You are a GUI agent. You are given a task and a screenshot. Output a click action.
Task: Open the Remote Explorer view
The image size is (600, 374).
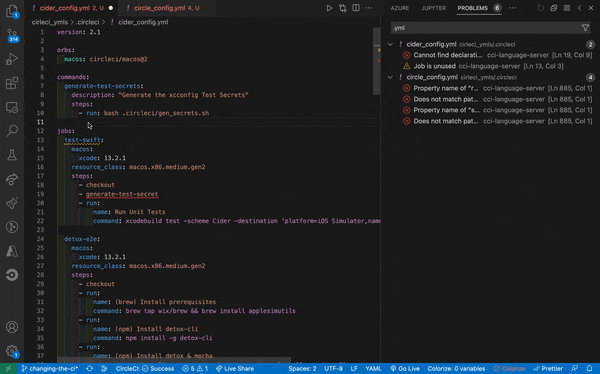[x=12, y=107]
